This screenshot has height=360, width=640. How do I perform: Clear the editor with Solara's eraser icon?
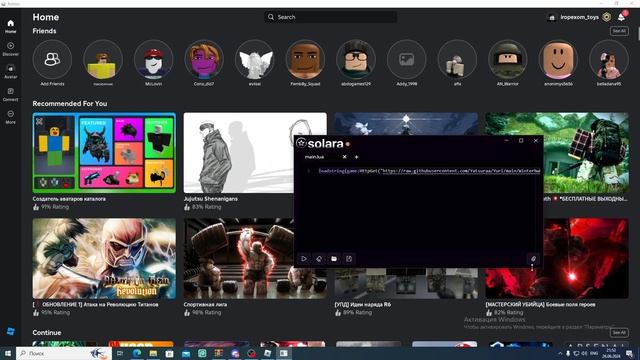[319, 259]
